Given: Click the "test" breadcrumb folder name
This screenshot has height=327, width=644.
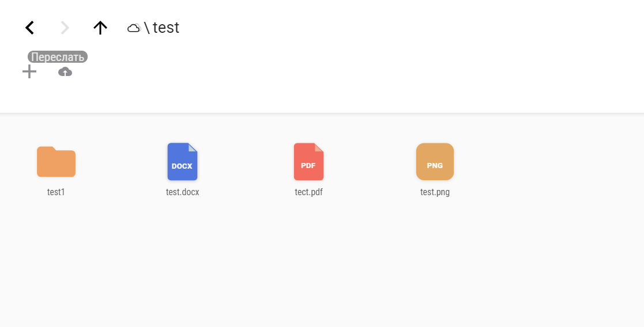Looking at the screenshot, I should tap(166, 28).
